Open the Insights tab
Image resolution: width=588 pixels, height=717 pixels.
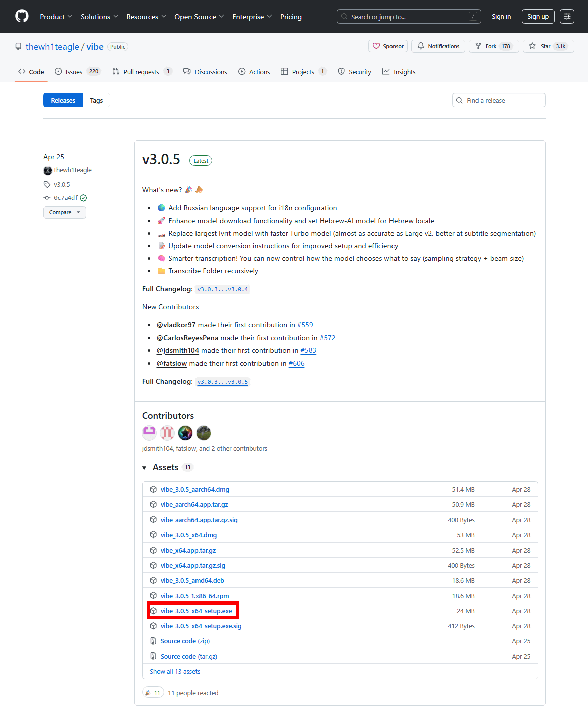click(399, 72)
